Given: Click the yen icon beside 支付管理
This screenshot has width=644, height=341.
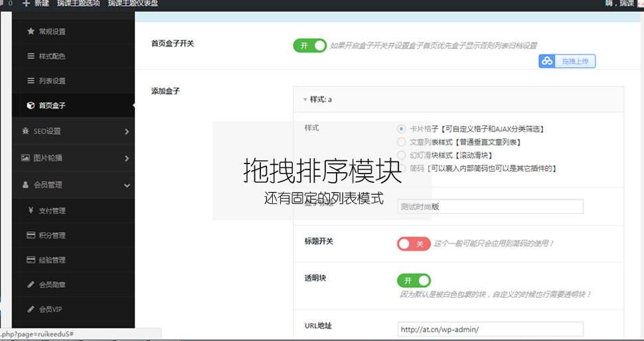Looking at the screenshot, I should [31, 211].
